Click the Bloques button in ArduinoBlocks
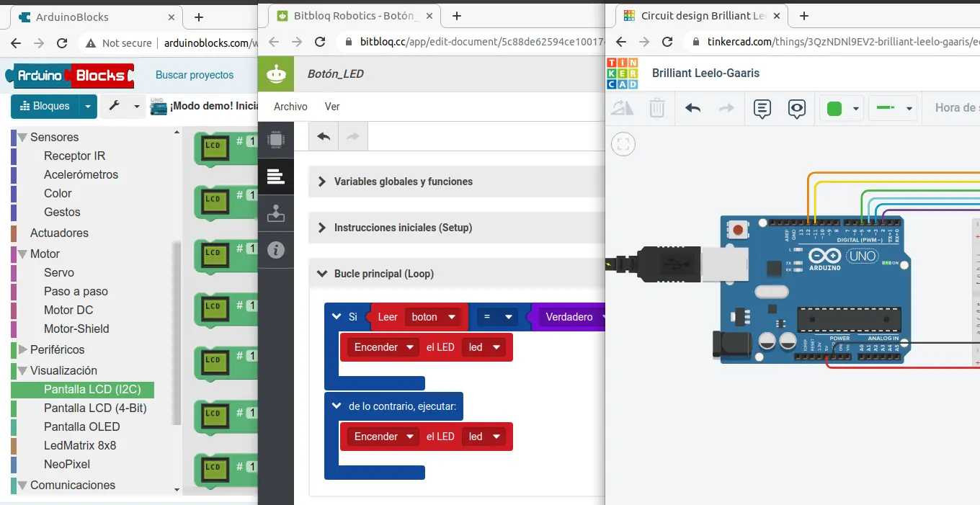The image size is (980, 505). [45, 106]
